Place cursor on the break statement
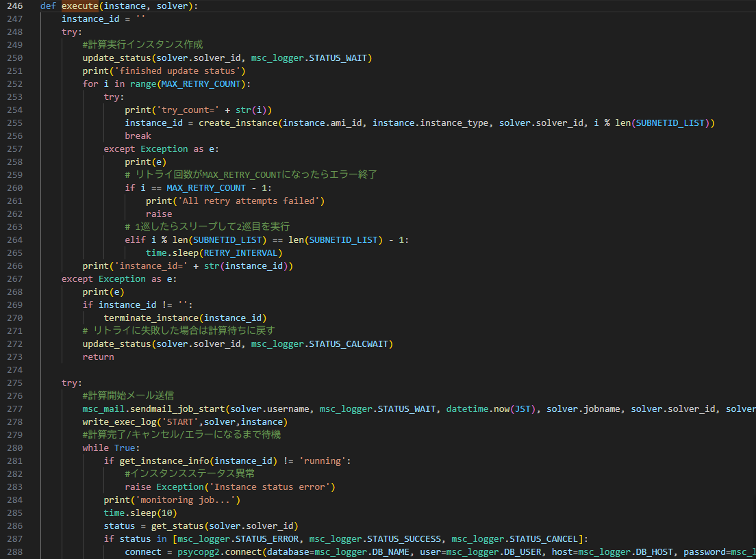This screenshot has width=756, height=559. point(138,136)
